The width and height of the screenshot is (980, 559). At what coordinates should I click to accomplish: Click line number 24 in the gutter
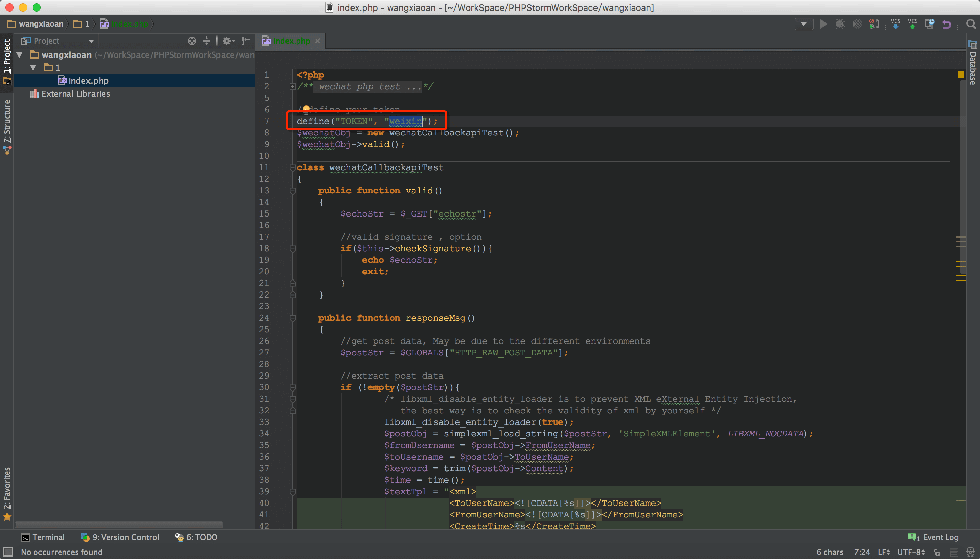point(264,318)
